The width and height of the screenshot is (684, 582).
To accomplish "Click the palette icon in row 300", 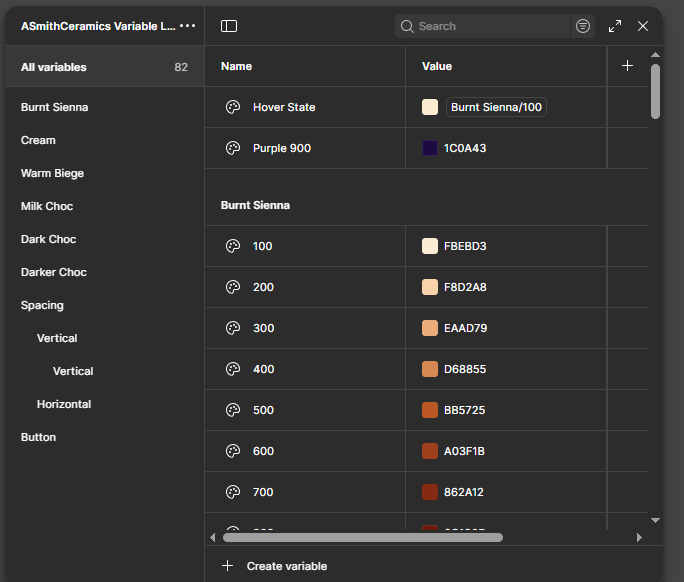I will [233, 328].
